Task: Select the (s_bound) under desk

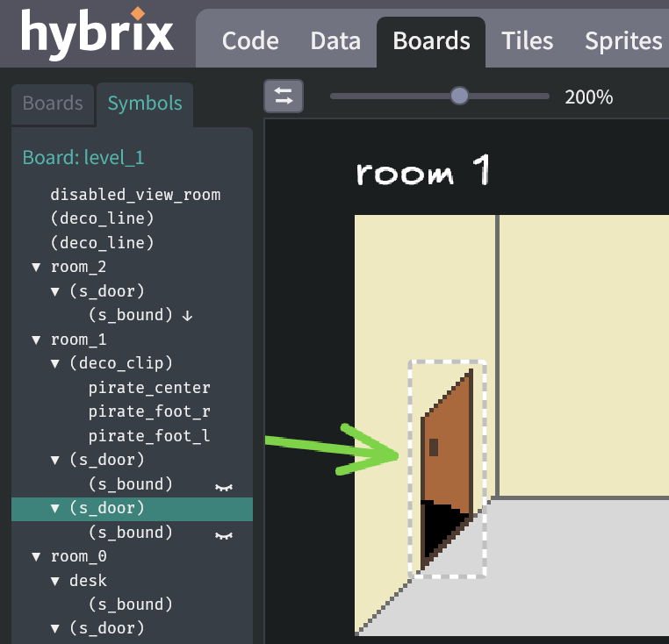Action: pyautogui.click(x=131, y=605)
